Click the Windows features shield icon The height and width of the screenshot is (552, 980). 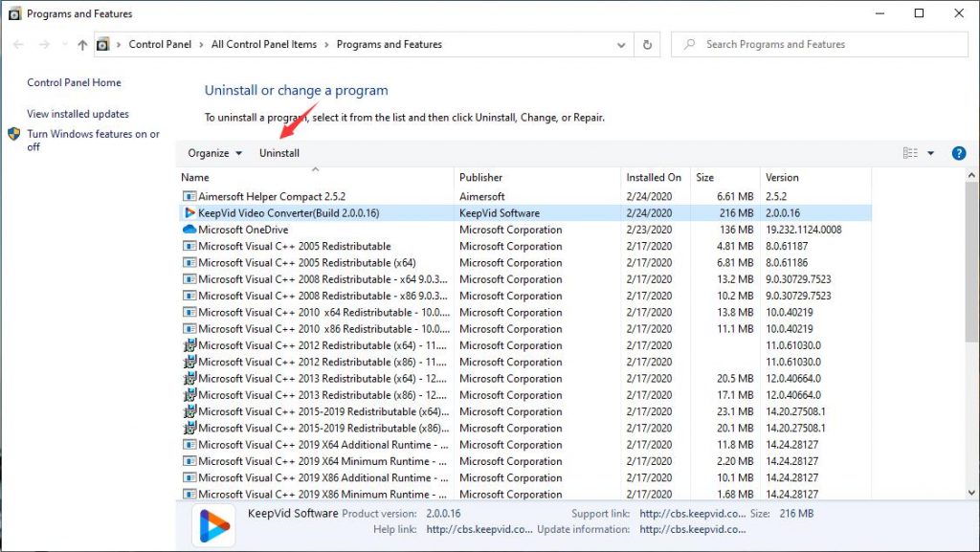tap(13, 134)
